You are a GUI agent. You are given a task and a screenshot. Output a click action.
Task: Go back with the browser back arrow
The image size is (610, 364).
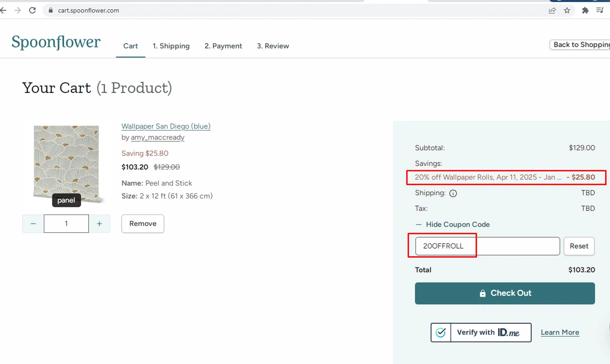3,11
